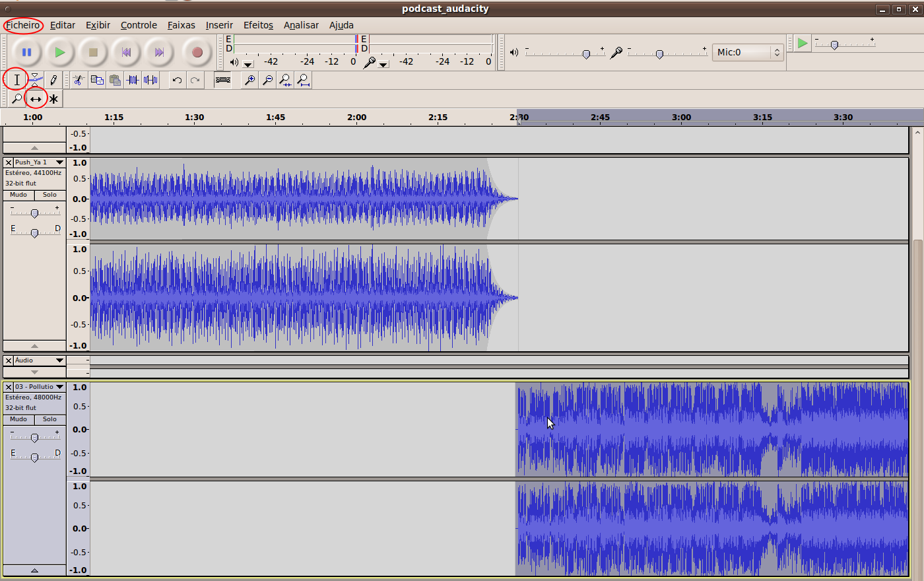Open the Exibir menu
Viewport: 924px width, 581px height.
point(98,25)
